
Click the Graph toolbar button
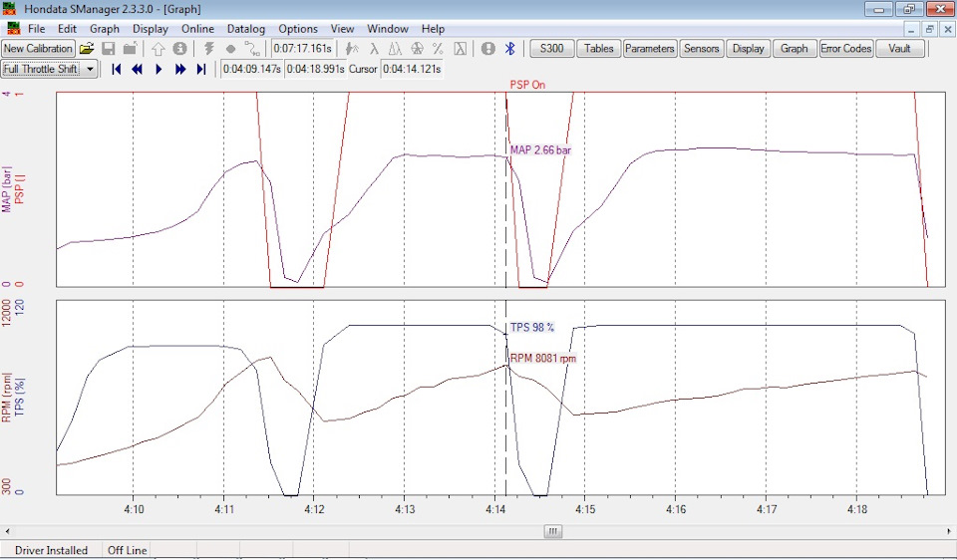795,48
